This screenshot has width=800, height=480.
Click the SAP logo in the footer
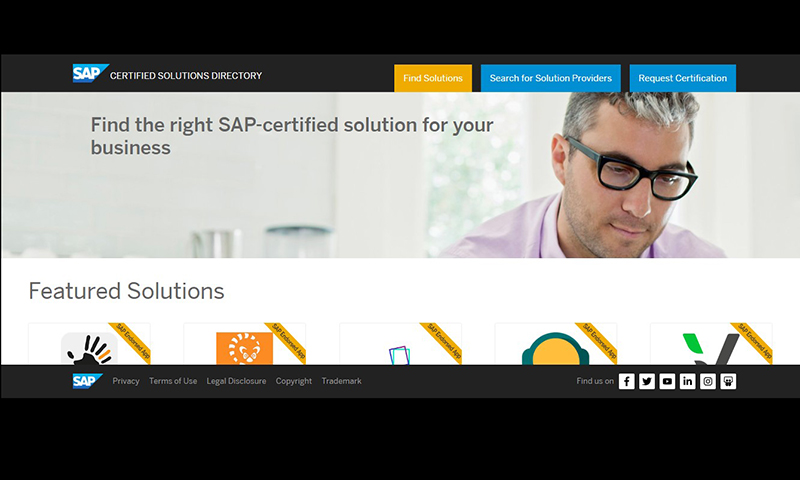[87, 381]
